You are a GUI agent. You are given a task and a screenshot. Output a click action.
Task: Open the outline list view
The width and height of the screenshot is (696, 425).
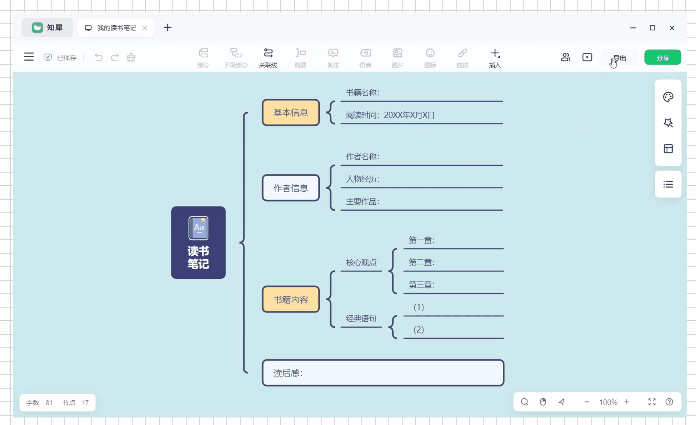(x=668, y=184)
